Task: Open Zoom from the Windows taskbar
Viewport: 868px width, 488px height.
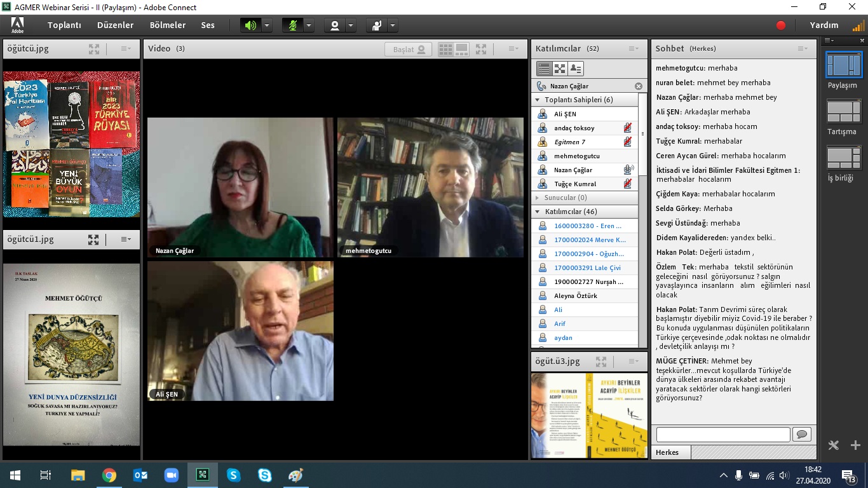Action: (x=172, y=475)
